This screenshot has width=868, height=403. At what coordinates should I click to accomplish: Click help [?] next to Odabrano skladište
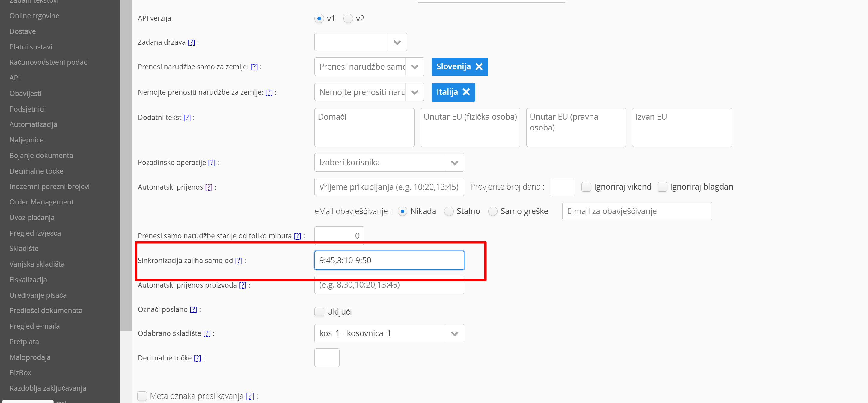pyautogui.click(x=207, y=333)
